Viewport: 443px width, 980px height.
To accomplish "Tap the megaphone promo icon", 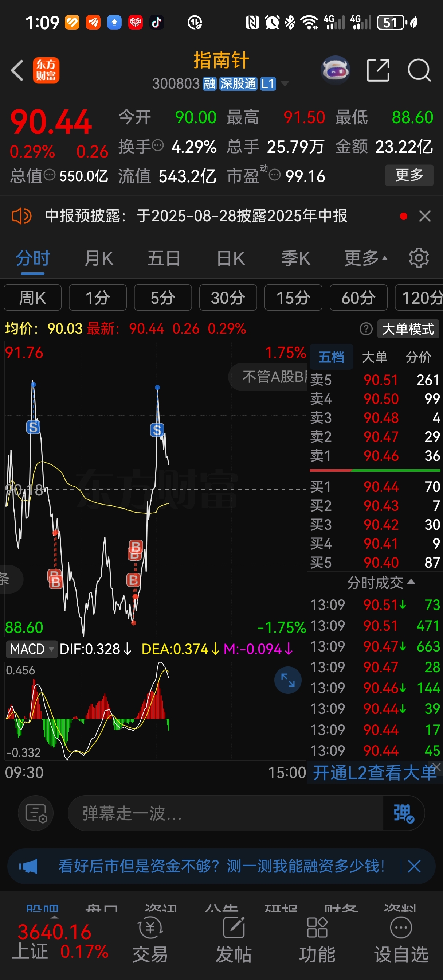I will [x=28, y=866].
